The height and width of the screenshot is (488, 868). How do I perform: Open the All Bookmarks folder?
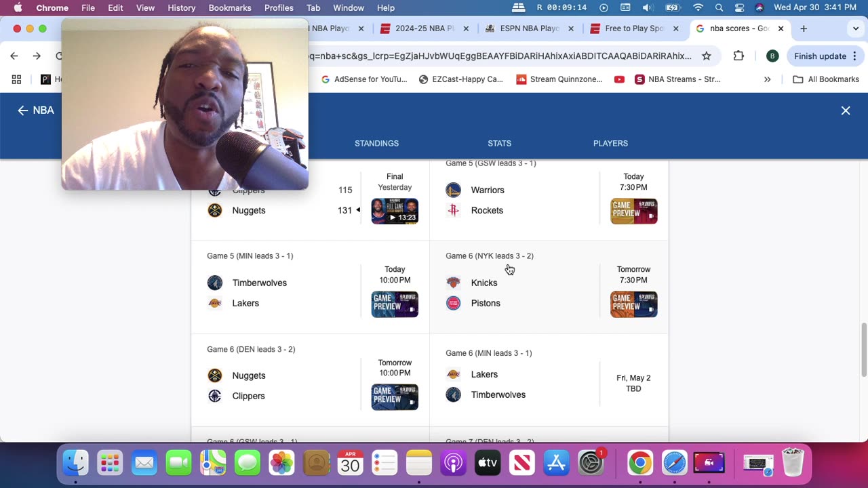tap(826, 79)
